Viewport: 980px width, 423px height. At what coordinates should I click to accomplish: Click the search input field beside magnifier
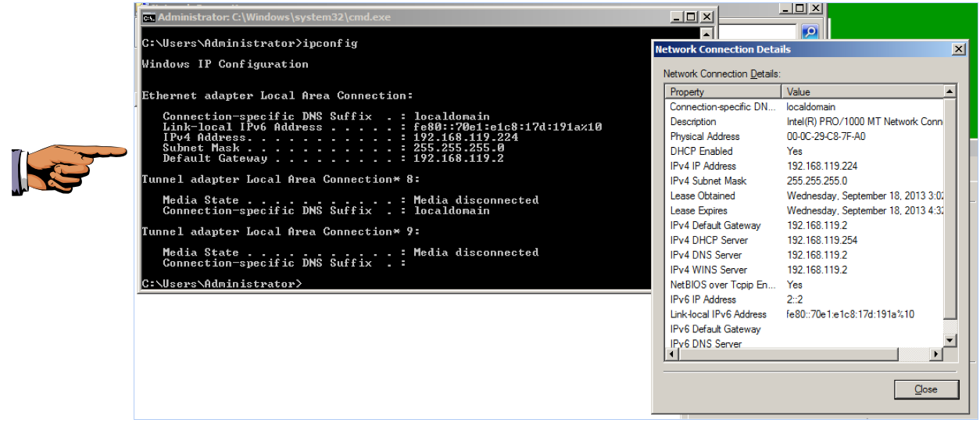(756, 32)
